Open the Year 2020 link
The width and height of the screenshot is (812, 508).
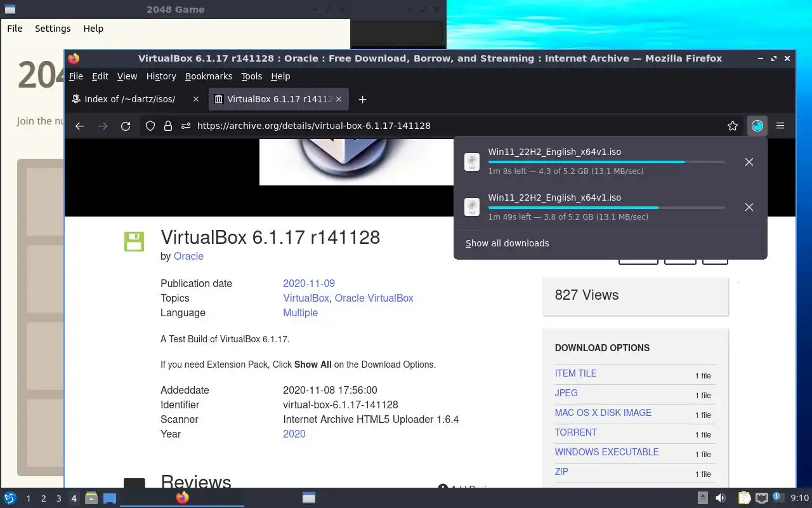pyautogui.click(x=294, y=434)
